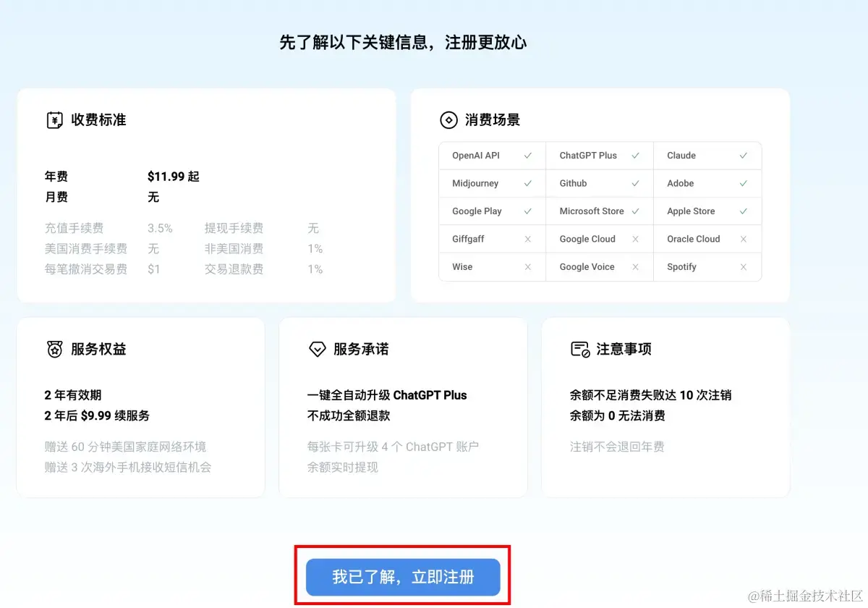Click the 收费标准 heading
This screenshot has height=608, width=868.
tap(98, 120)
